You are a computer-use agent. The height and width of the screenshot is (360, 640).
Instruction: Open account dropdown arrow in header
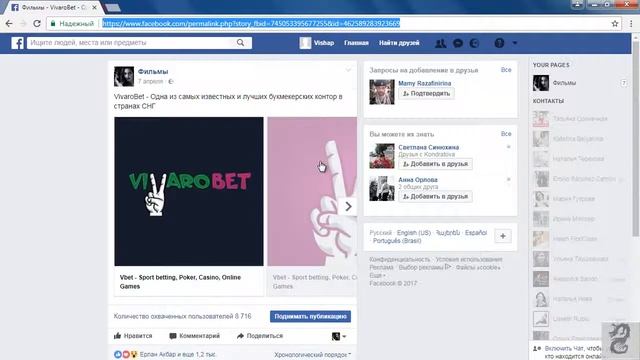515,43
